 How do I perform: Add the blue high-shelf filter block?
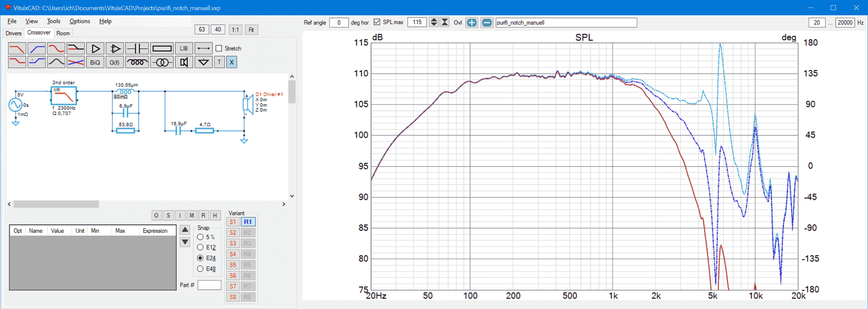[x=36, y=62]
